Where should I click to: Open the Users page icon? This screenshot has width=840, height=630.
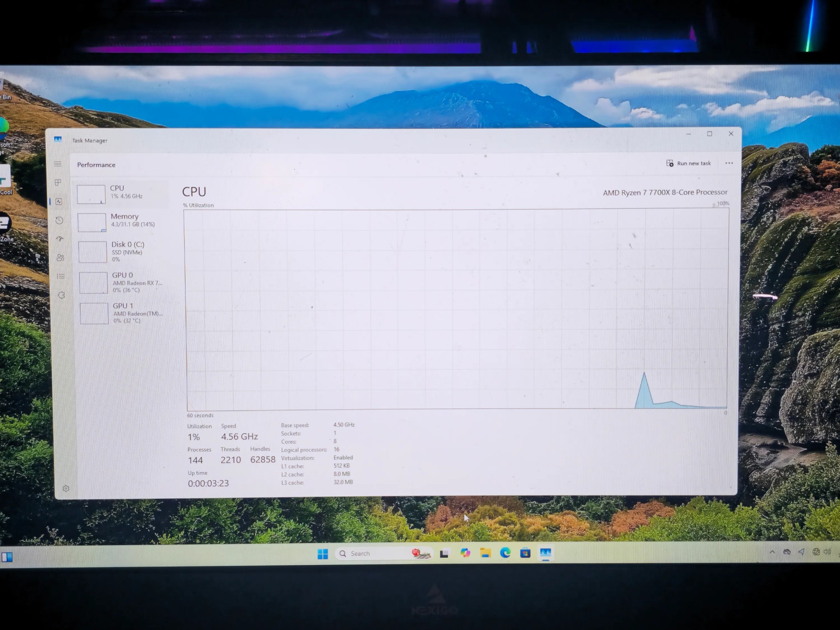pos(60,258)
